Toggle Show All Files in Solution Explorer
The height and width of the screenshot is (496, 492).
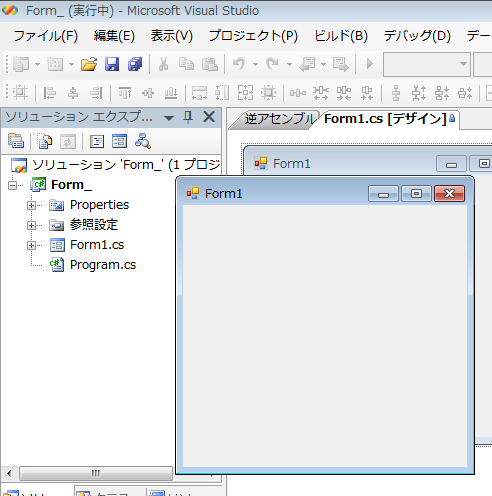click(x=45, y=141)
